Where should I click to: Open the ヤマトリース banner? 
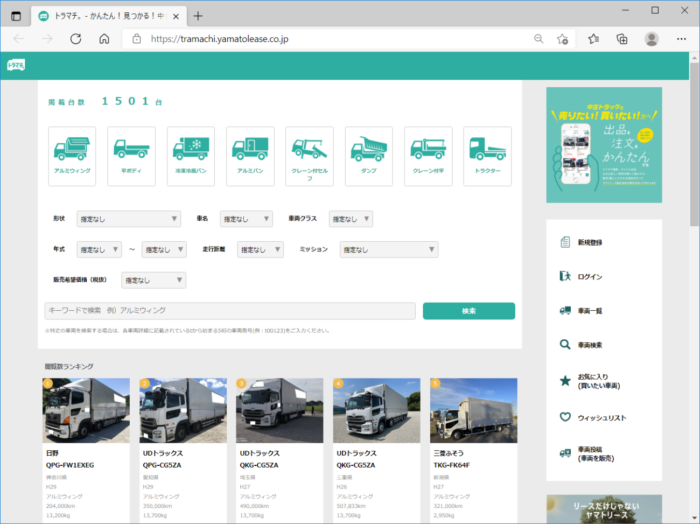[604, 509]
